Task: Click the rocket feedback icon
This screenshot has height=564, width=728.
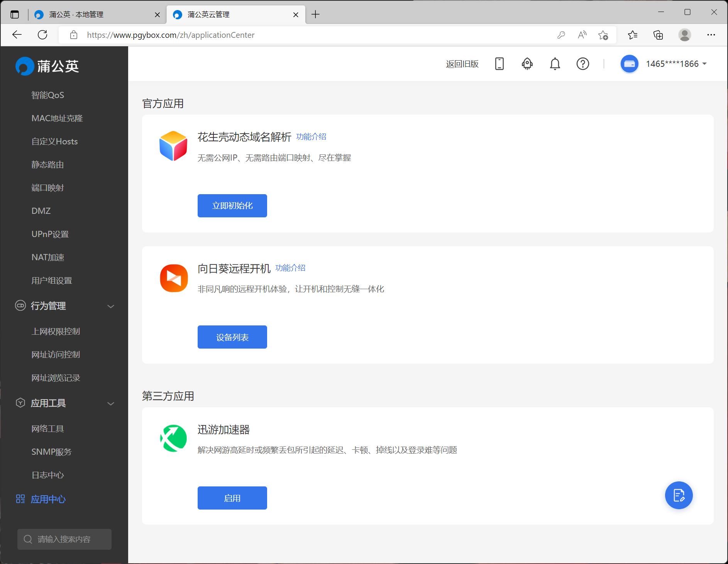Action: point(527,64)
